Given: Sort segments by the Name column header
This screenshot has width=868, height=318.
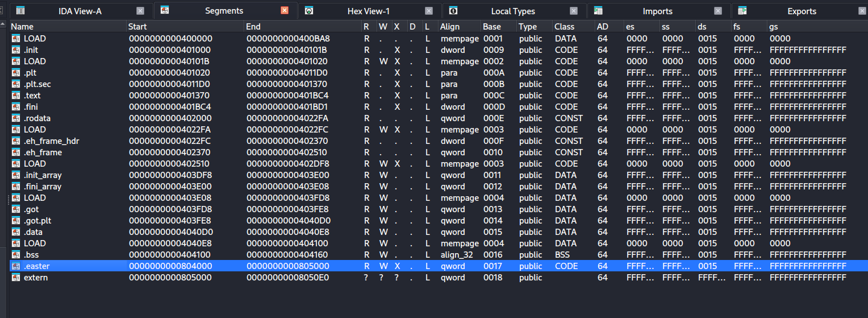Looking at the screenshot, I should point(23,27).
